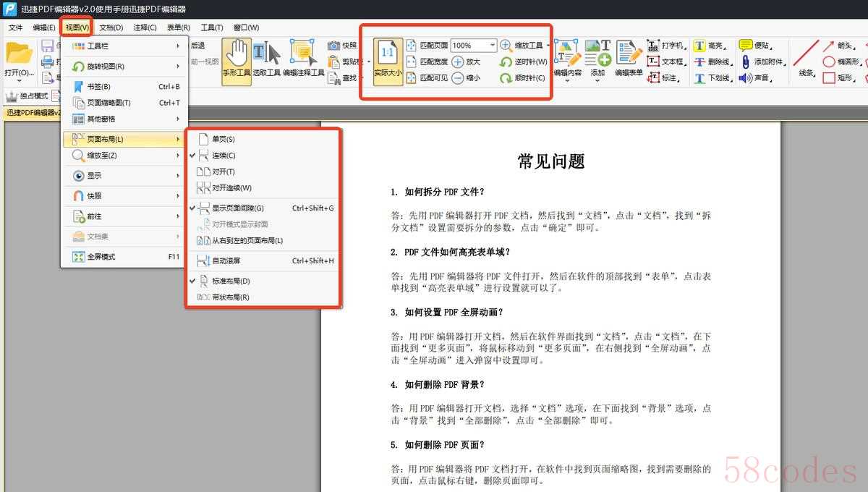Viewport: 868px width, 492px height.
Task: Open the 注释(C) menu
Action: click(145, 27)
